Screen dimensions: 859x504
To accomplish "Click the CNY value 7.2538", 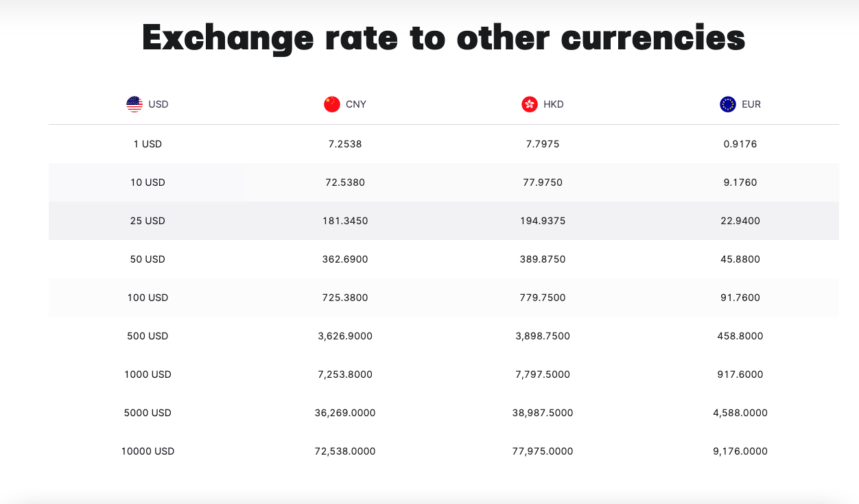I will point(345,144).
